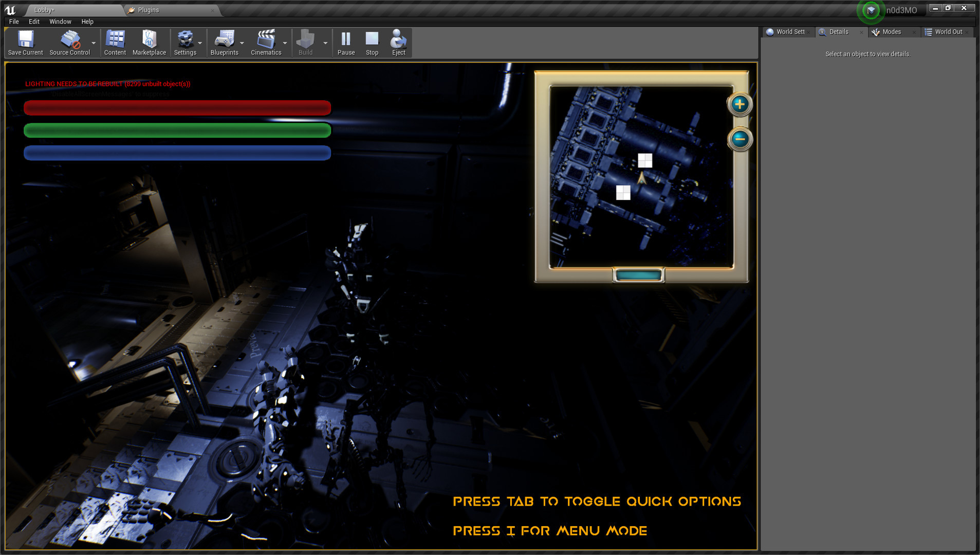This screenshot has height=555, width=980.
Task: Open the File menu
Action: 14,22
